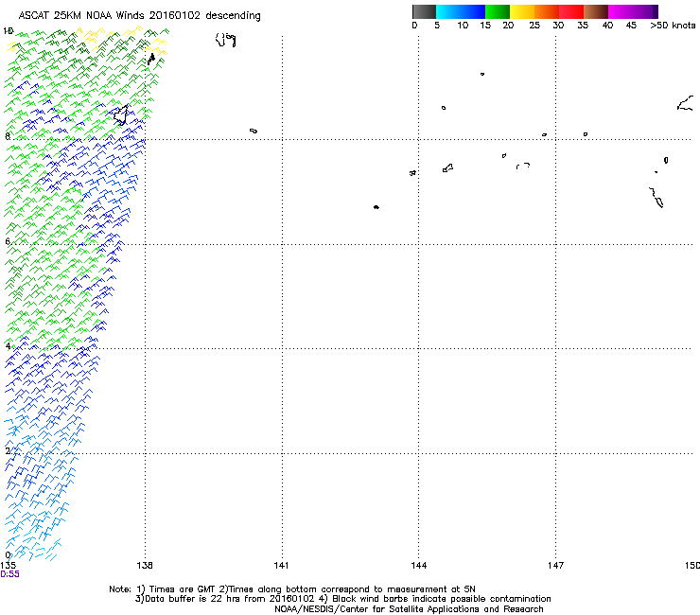
Task: Click the longitude label '144'
Action: coord(419,566)
